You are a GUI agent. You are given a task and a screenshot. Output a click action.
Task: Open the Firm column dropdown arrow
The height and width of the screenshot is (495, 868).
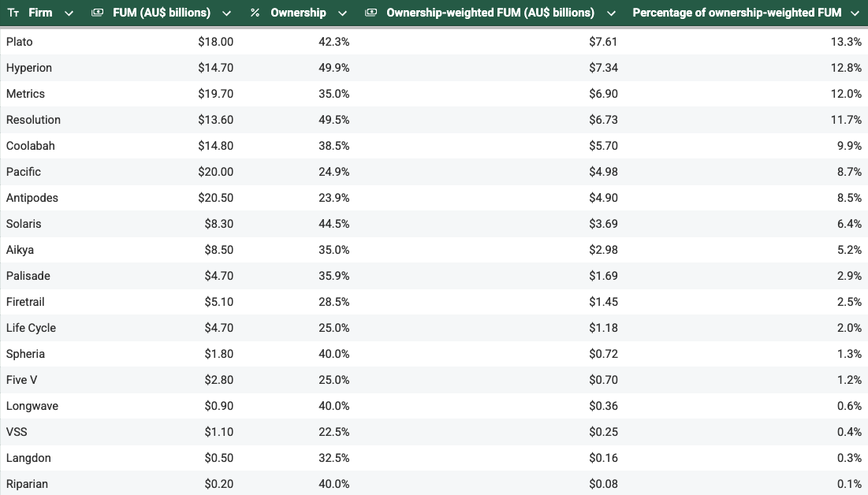[69, 13]
